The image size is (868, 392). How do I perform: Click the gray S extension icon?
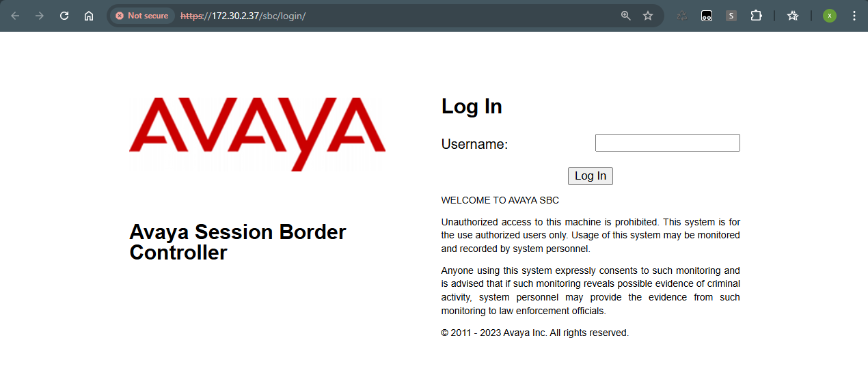(731, 16)
